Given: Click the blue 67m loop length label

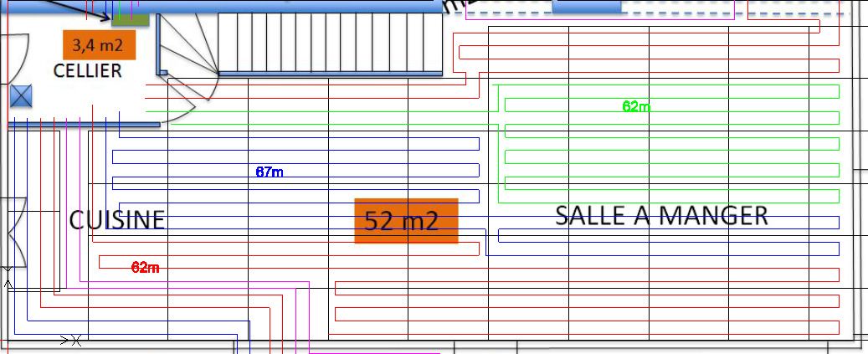Looking at the screenshot, I should click(270, 172).
